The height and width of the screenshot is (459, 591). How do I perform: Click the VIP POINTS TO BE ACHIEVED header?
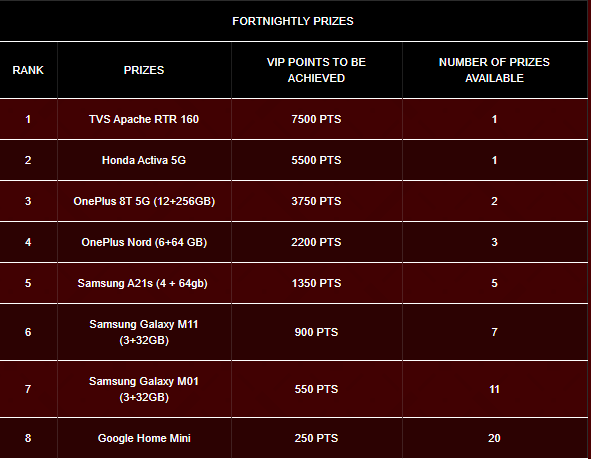point(316,70)
